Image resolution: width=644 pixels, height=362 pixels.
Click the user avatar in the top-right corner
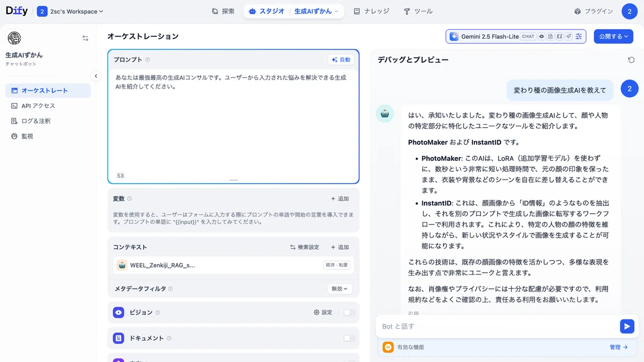point(630,11)
